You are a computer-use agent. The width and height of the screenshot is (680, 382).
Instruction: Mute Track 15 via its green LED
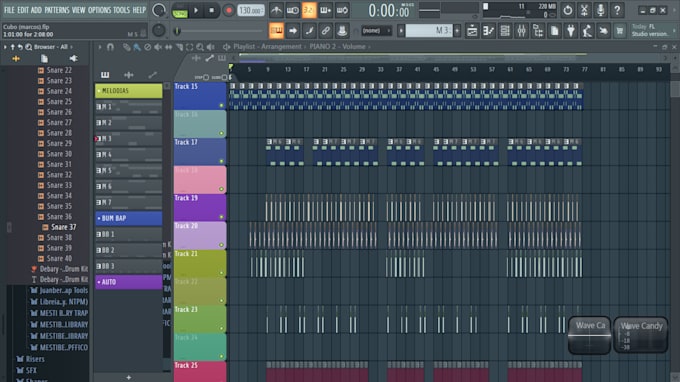[221, 105]
